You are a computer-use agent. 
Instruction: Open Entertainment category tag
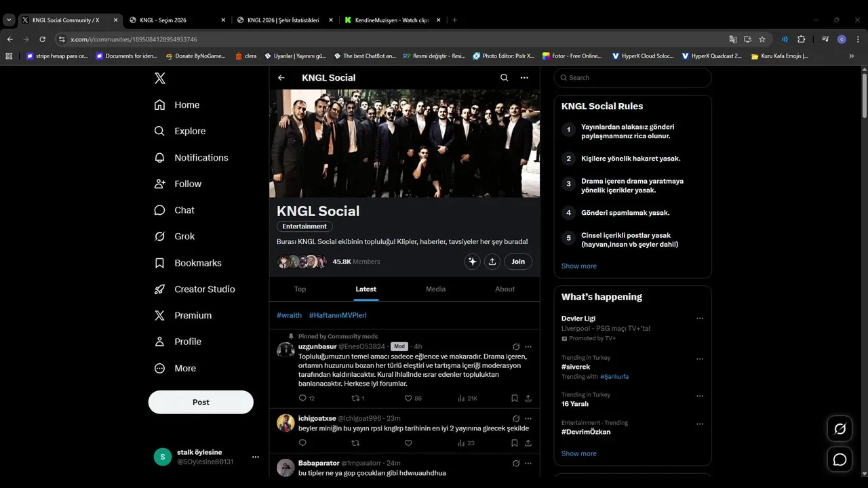coord(304,226)
